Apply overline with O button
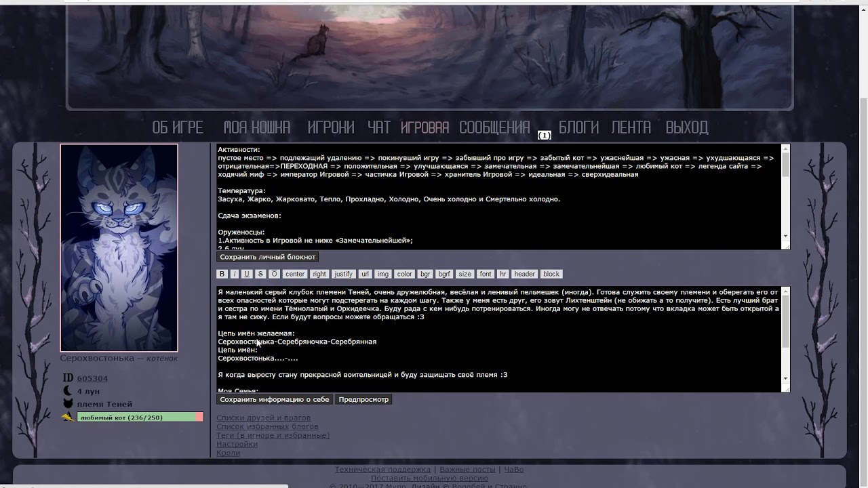The height and width of the screenshot is (488, 868). coord(274,274)
